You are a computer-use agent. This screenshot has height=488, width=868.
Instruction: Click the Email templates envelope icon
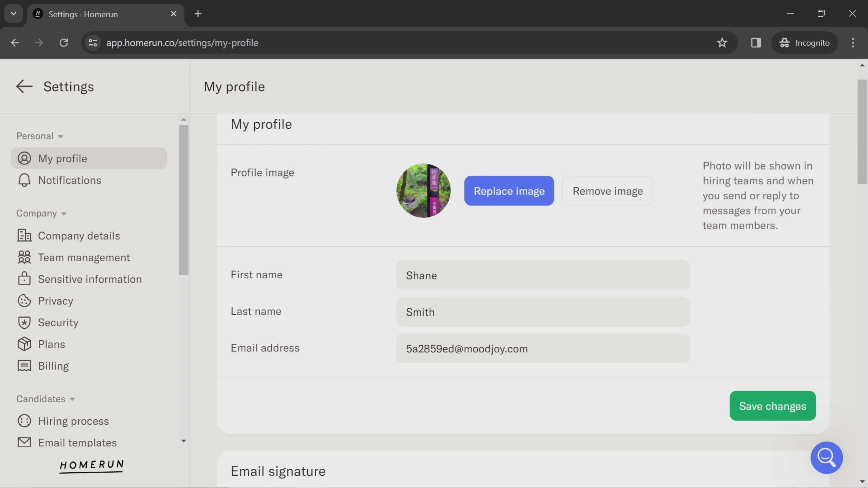[24, 442]
